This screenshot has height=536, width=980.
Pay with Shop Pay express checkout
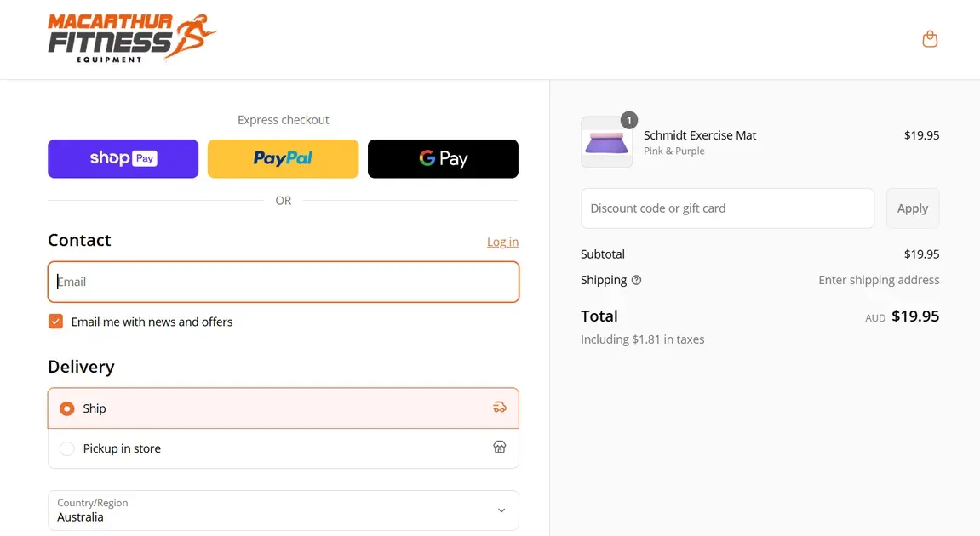click(x=123, y=159)
